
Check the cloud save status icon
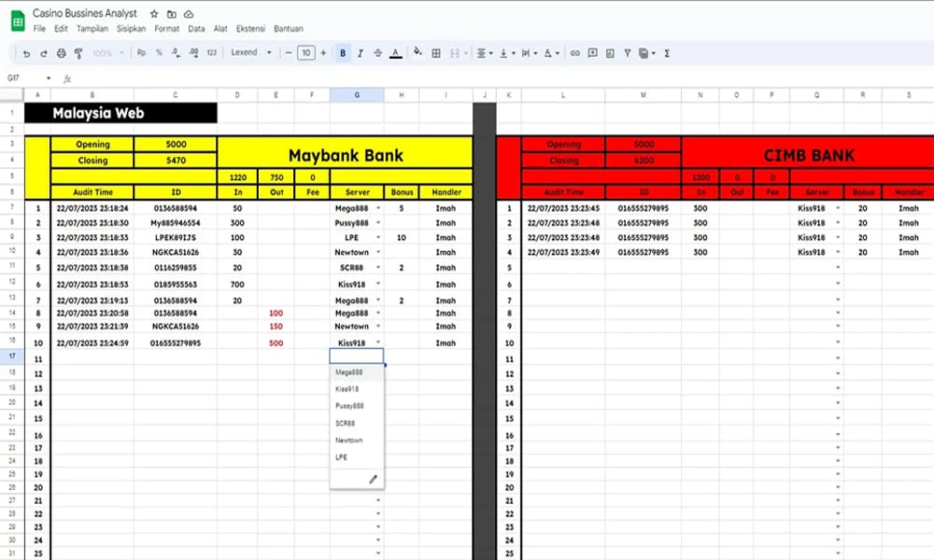pyautogui.click(x=189, y=14)
